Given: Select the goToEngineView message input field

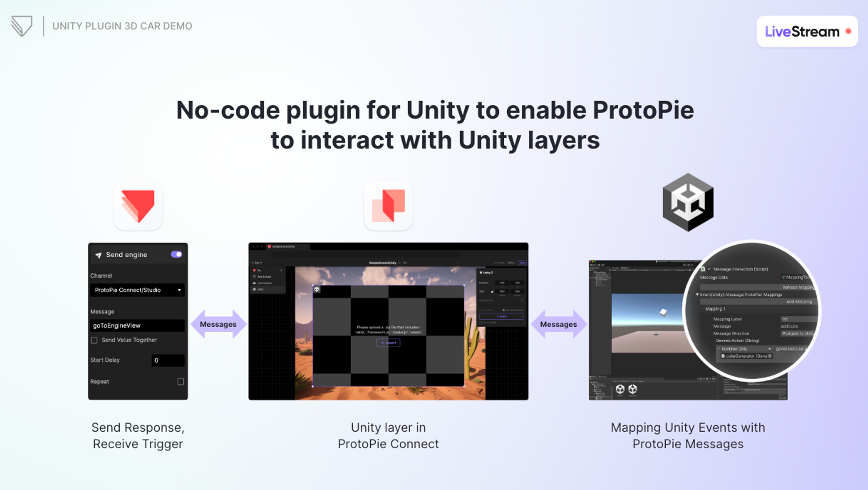Looking at the screenshot, I should click(138, 325).
